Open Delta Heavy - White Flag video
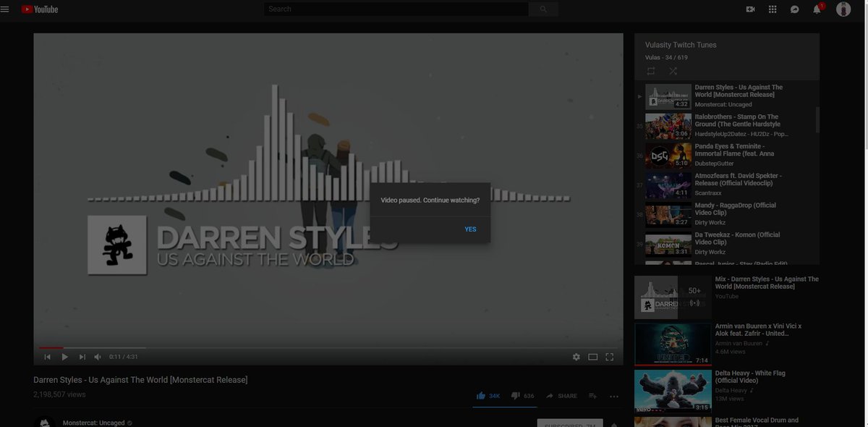The image size is (868, 427). [x=727, y=391]
